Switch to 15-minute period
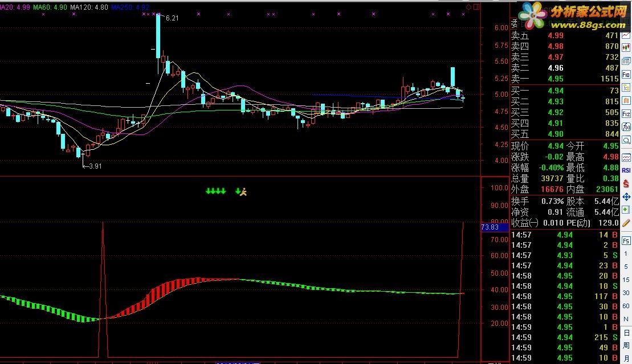The width and height of the screenshot is (632, 364). [626, 280]
